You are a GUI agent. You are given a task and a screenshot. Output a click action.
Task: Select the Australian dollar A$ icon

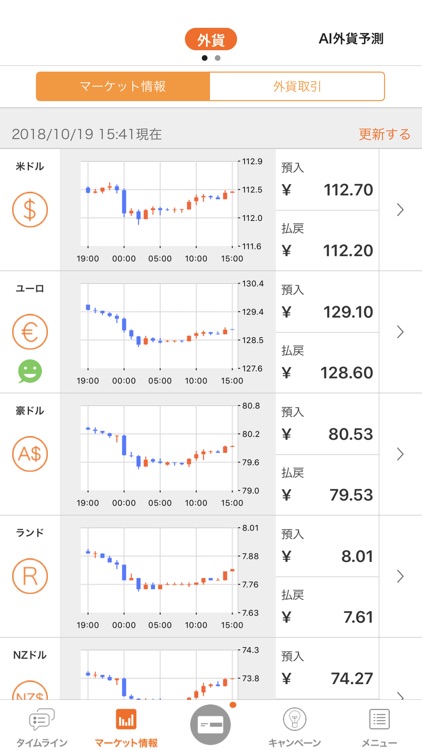(x=30, y=454)
